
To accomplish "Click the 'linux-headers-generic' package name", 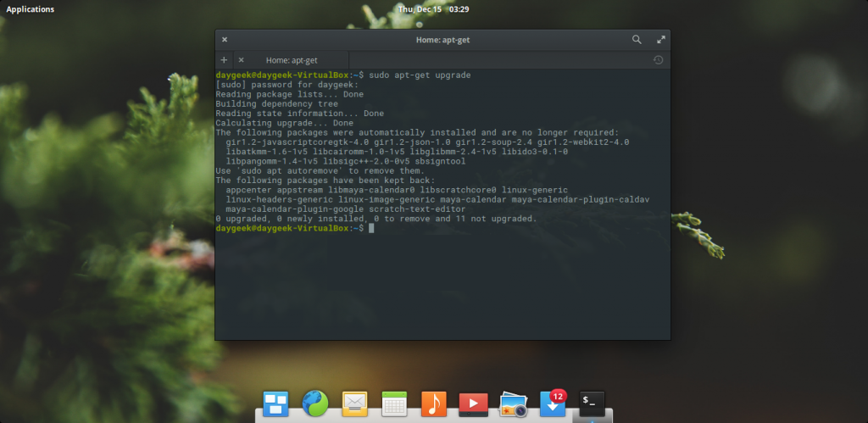I will tap(280, 200).
